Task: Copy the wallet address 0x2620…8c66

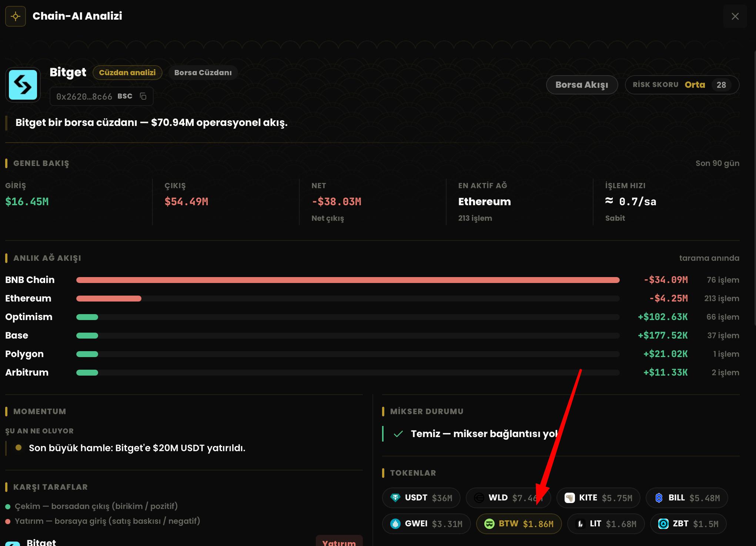Action: [143, 96]
